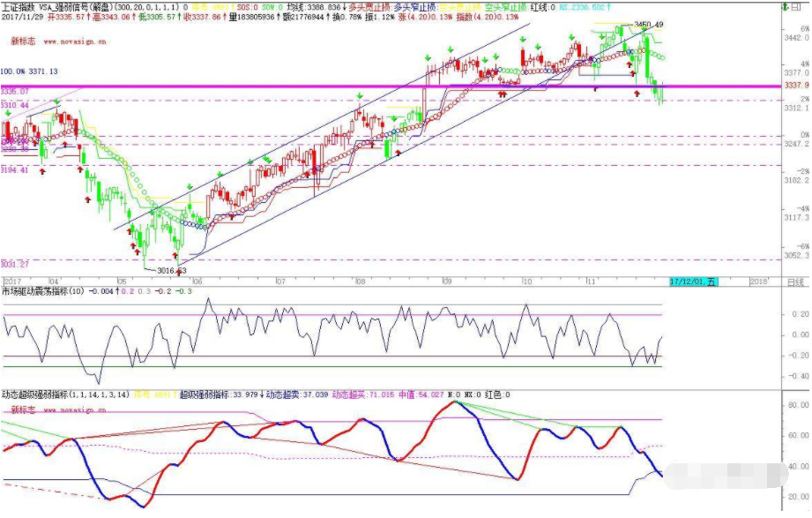Screen dimensions: 812x518
Task: Click the opening price 开3335.57 in the quote line
Action: tap(66, 17)
